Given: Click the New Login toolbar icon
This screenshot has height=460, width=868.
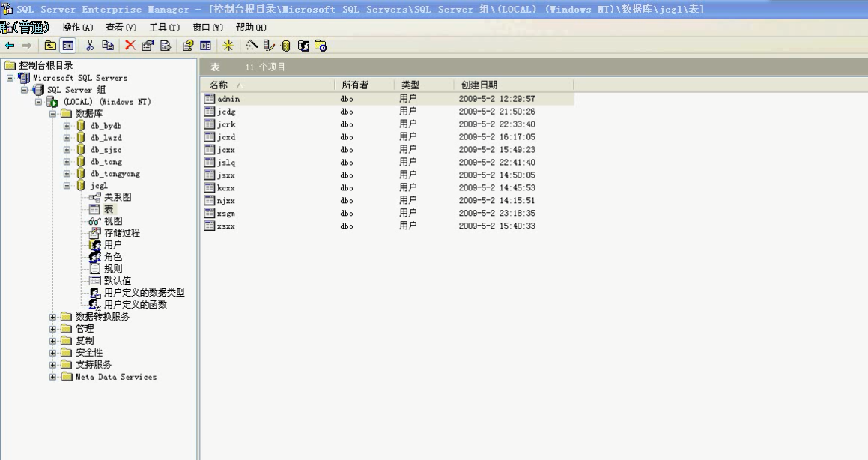Looking at the screenshot, I should 303,46.
